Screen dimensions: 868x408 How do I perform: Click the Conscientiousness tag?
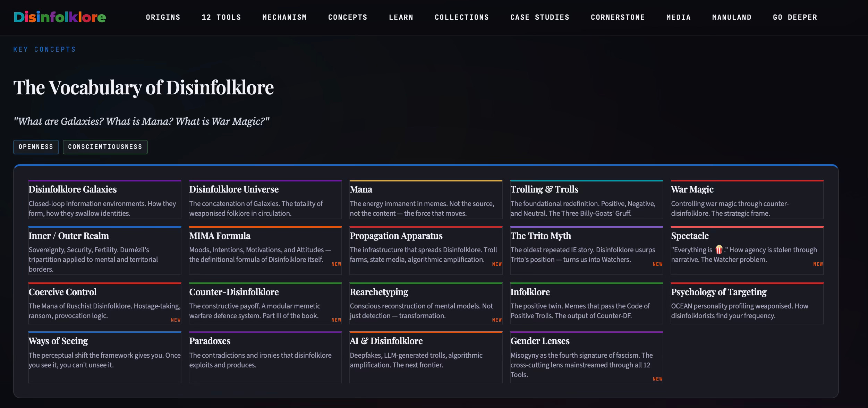[105, 147]
